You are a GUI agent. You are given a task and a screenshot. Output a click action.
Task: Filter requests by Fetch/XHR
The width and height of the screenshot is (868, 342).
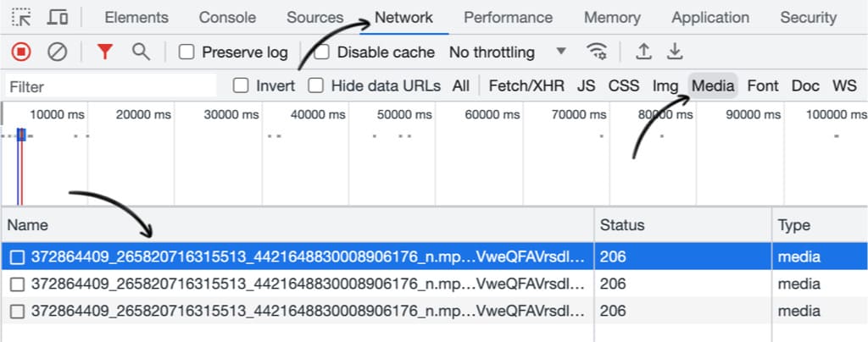pyautogui.click(x=526, y=85)
